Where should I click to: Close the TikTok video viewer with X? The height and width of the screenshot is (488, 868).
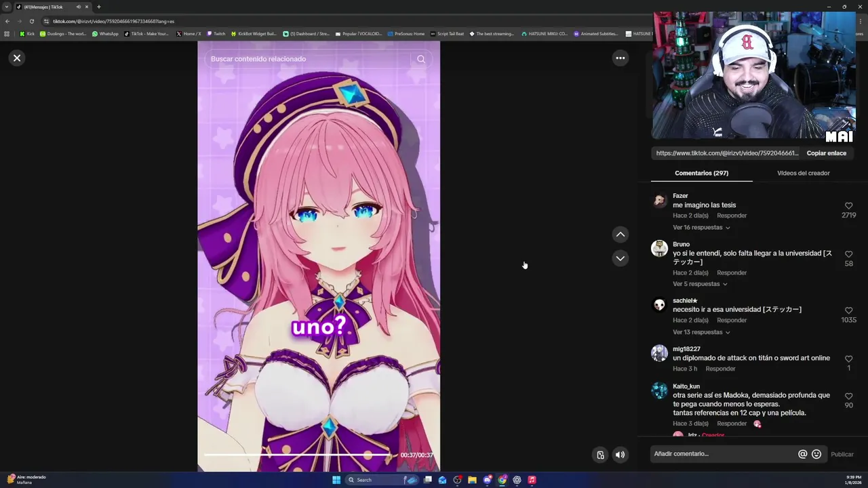click(17, 58)
